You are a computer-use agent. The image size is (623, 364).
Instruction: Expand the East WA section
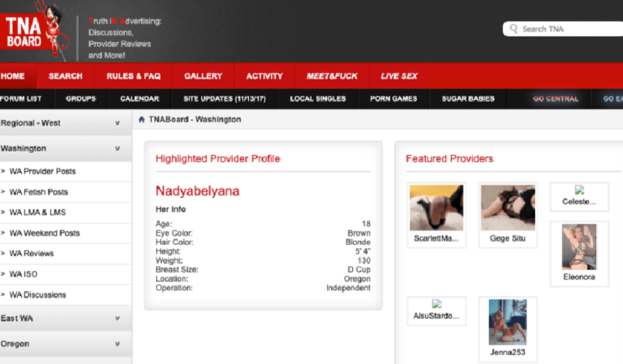click(x=117, y=319)
